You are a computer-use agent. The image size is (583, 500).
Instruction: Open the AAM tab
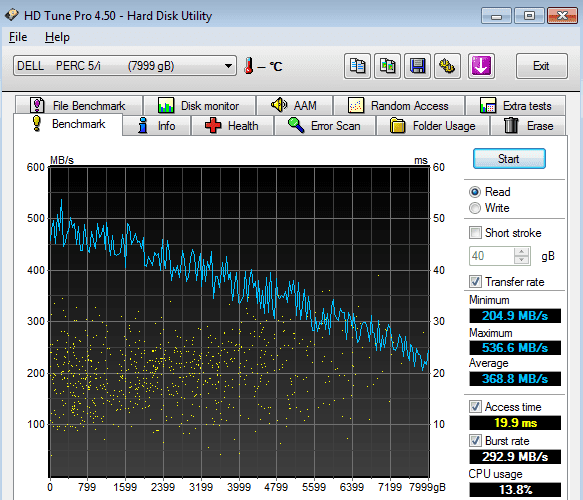294,106
